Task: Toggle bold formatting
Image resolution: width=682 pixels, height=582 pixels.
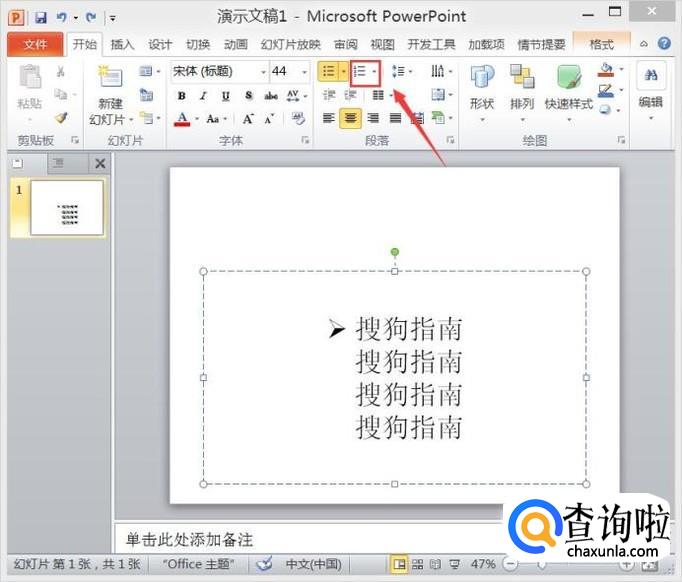Action: (182, 96)
